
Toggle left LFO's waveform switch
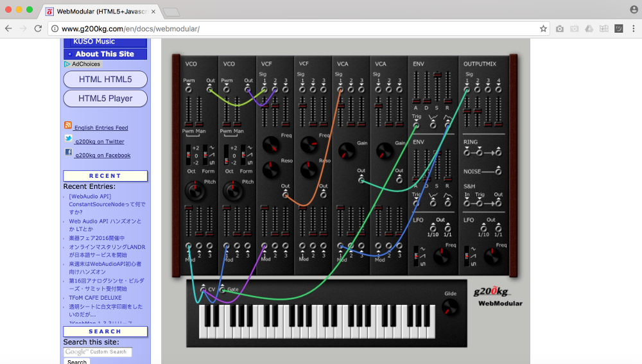point(417,256)
